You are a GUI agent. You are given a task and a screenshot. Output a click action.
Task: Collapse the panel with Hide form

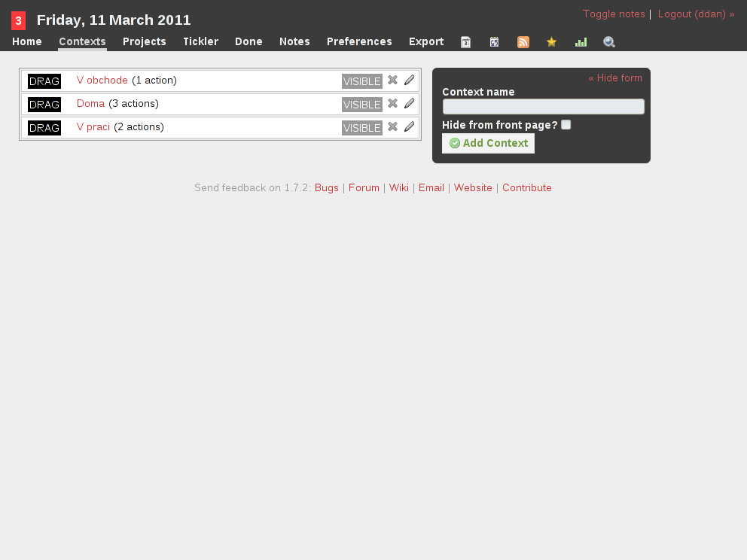pos(615,78)
